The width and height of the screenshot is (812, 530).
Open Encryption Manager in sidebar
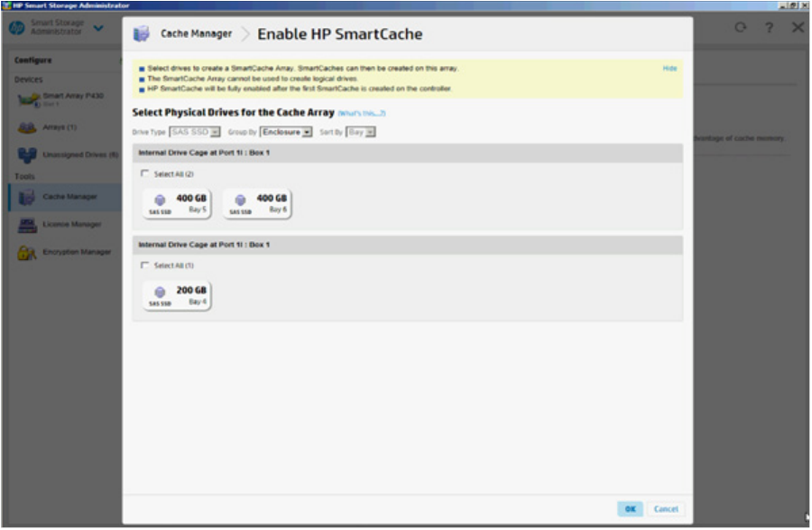[77, 252]
